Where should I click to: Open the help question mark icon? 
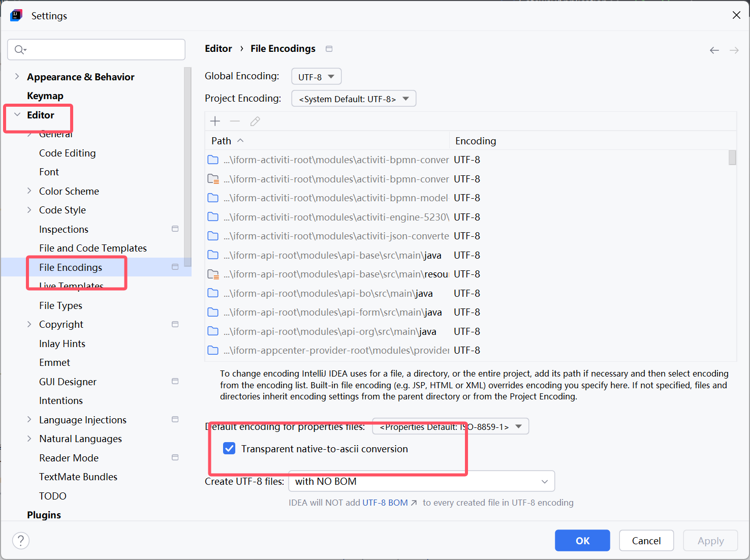(x=21, y=540)
